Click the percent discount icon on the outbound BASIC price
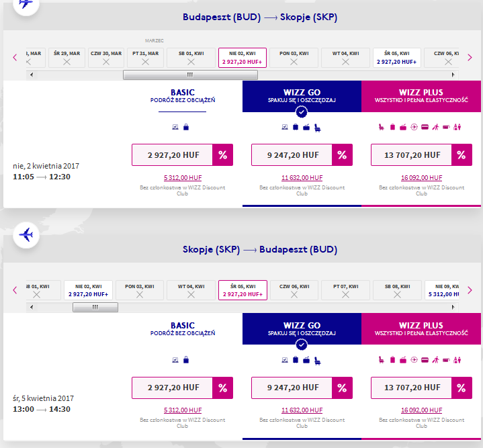The width and height of the screenshot is (483, 448). coord(223,155)
